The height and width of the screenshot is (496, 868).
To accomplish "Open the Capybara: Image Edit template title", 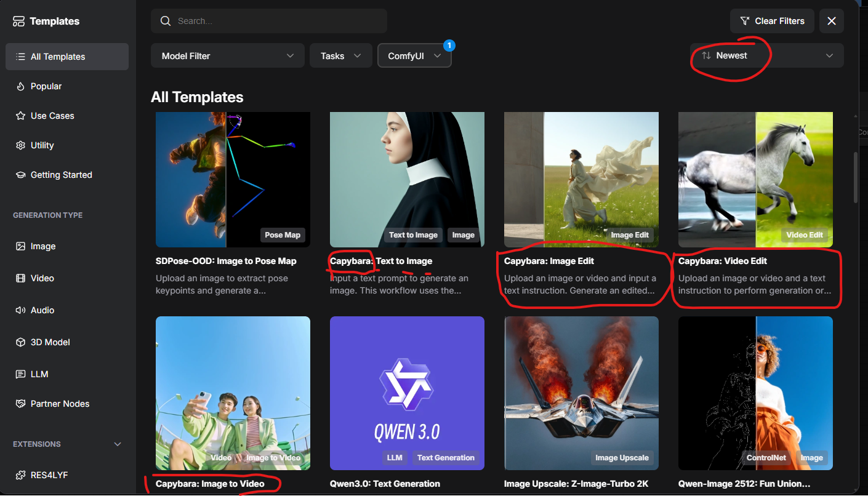I will coord(549,261).
